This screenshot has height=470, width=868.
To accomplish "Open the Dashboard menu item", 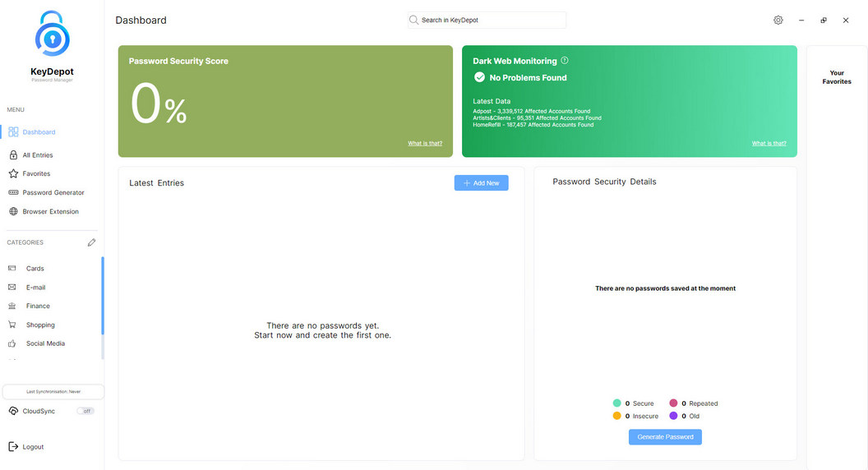I will pyautogui.click(x=39, y=132).
